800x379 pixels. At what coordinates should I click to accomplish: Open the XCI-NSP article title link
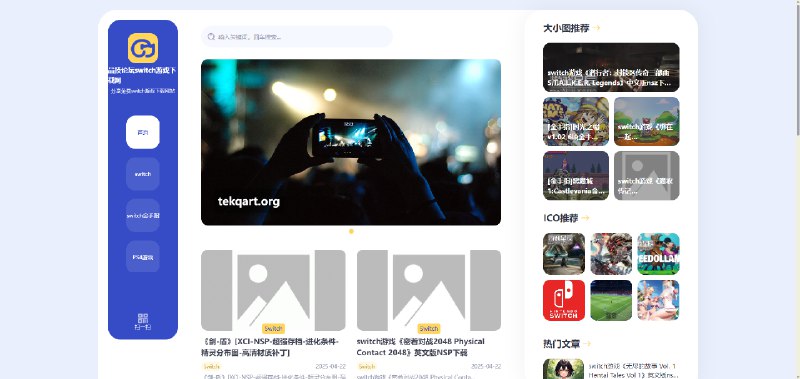pyautogui.click(x=271, y=347)
